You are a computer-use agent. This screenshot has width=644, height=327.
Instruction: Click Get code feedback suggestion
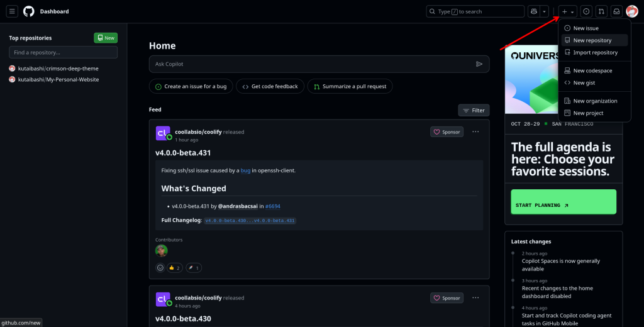coord(270,86)
